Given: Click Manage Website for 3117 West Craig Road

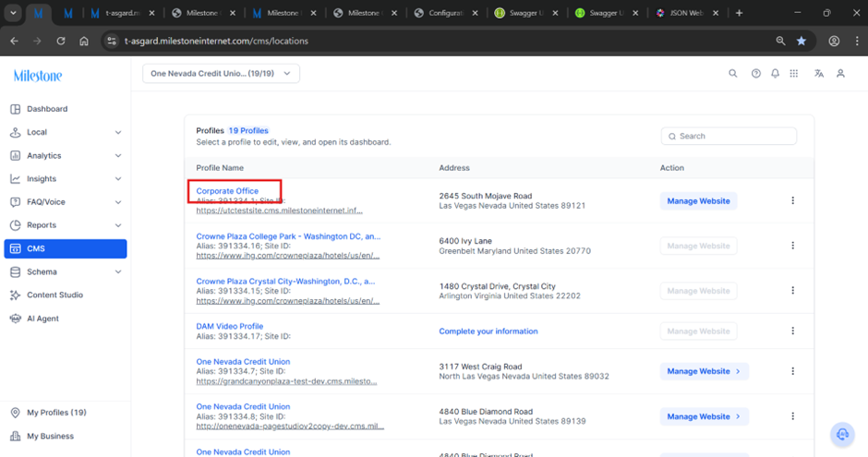Looking at the screenshot, I should tap(705, 371).
